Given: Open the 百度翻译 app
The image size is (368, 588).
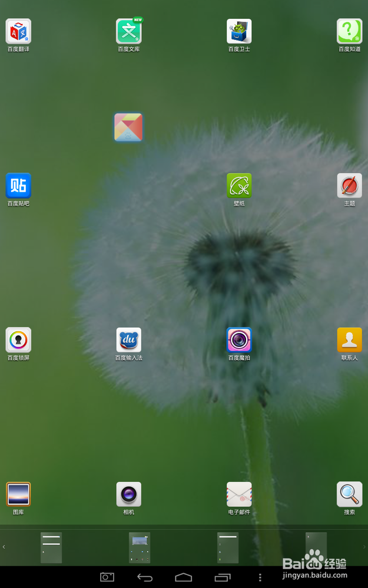Looking at the screenshot, I should (x=18, y=32).
